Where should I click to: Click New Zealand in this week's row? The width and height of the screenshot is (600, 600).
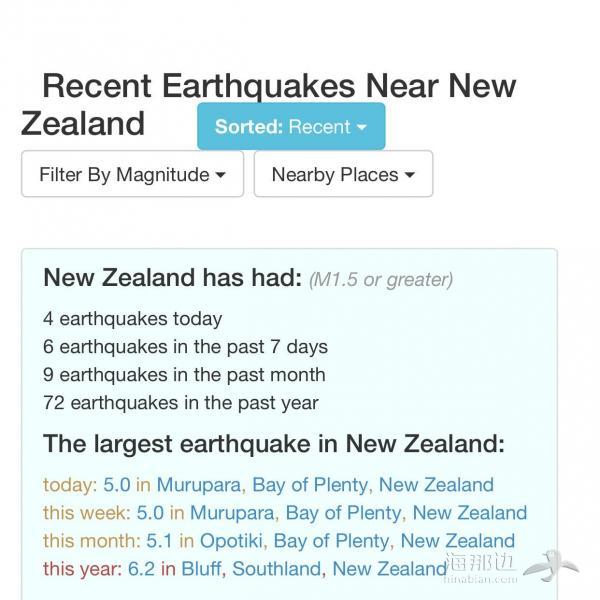pos(470,513)
